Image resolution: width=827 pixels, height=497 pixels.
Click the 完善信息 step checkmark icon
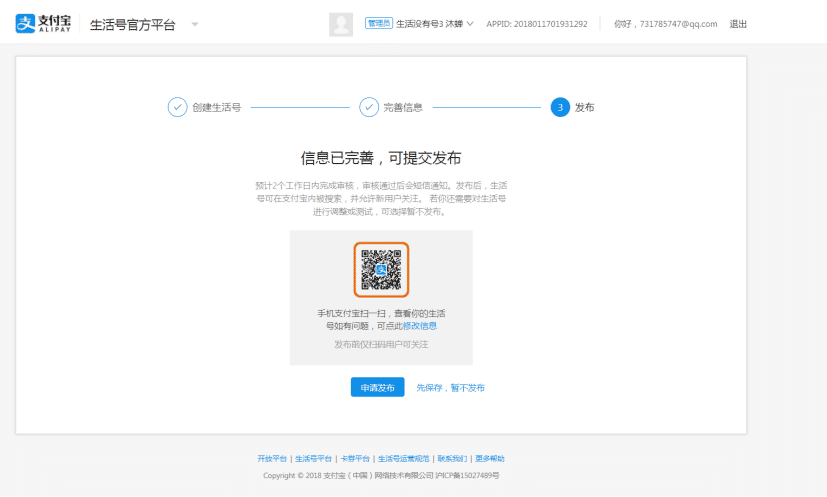pos(369,107)
